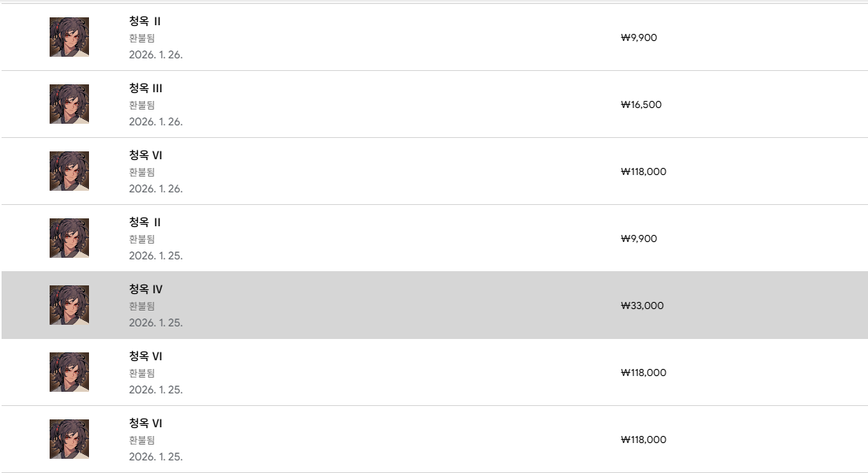Select ₩9,900 price on the 1. 26. order

click(639, 38)
